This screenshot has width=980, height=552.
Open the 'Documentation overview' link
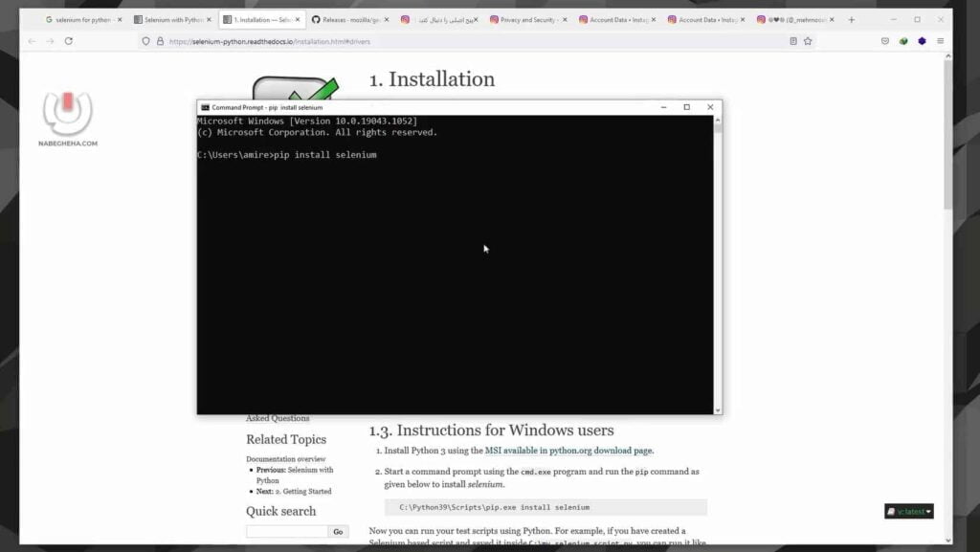[285, 459]
